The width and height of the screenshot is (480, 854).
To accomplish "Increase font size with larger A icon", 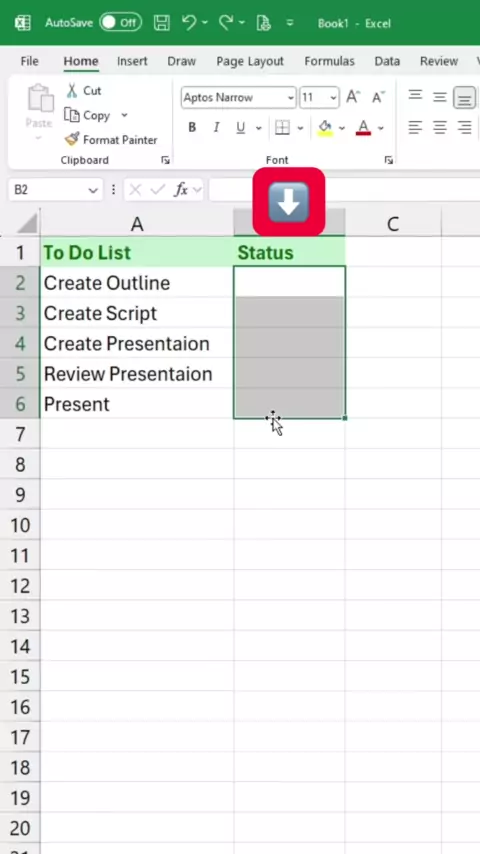I will [353, 97].
